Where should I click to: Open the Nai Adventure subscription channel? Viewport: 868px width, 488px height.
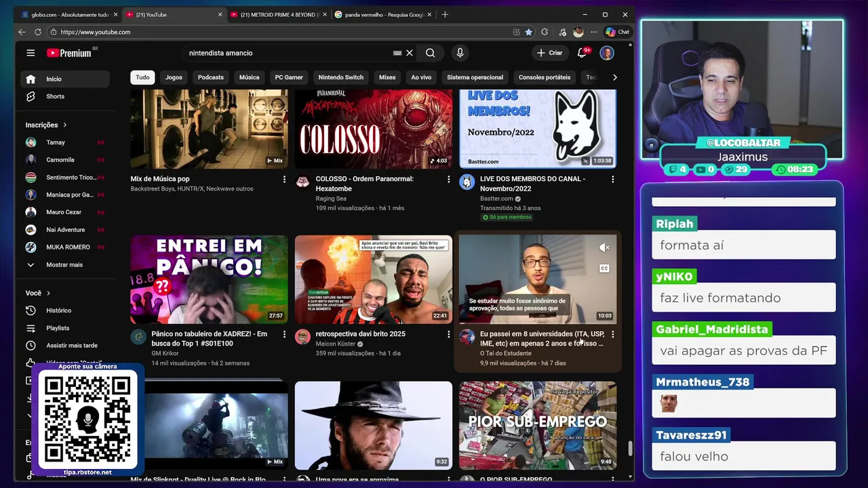(64, 230)
